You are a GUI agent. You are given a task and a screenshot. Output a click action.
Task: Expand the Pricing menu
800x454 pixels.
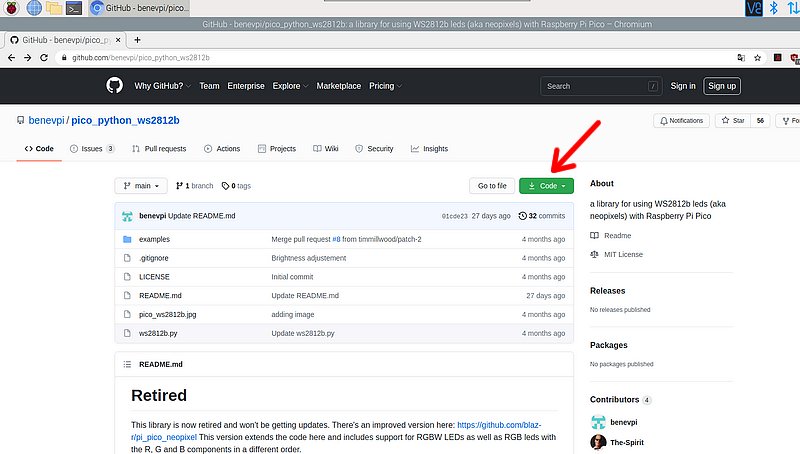(x=386, y=86)
